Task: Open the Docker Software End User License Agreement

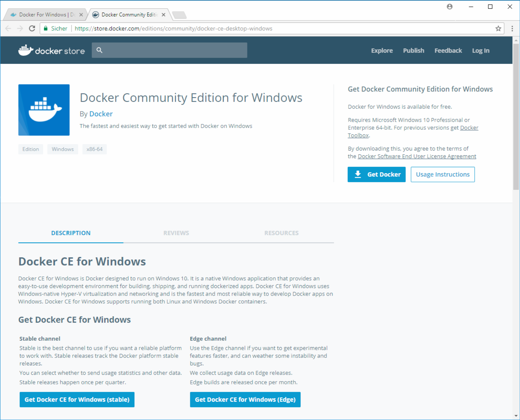Action: click(417, 156)
